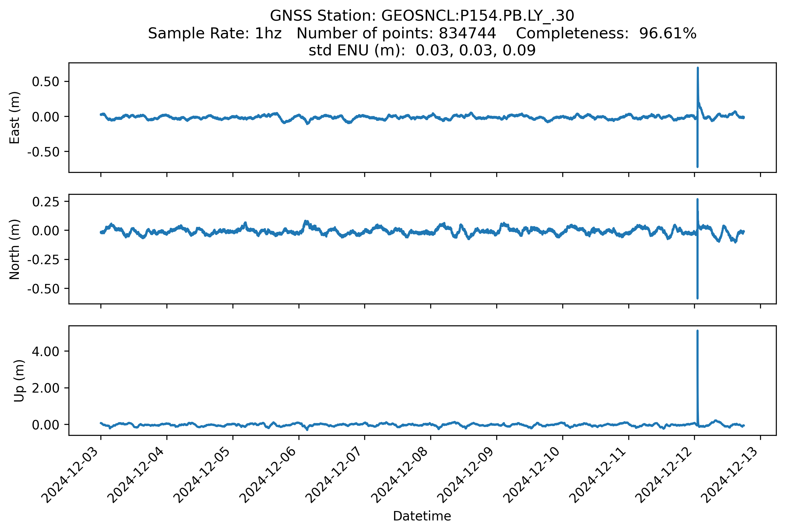
Task: Click the North (m) axis label
Action: [15, 249]
